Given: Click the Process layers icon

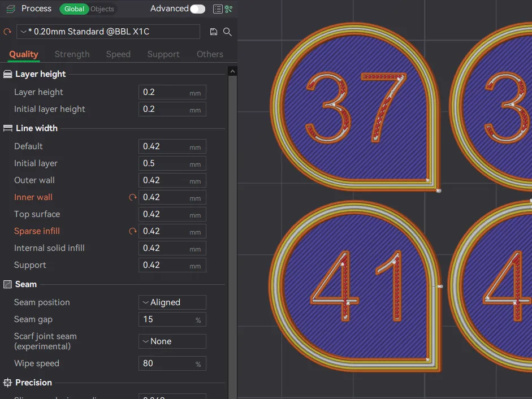Looking at the screenshot, I should [x=11, y=9].
